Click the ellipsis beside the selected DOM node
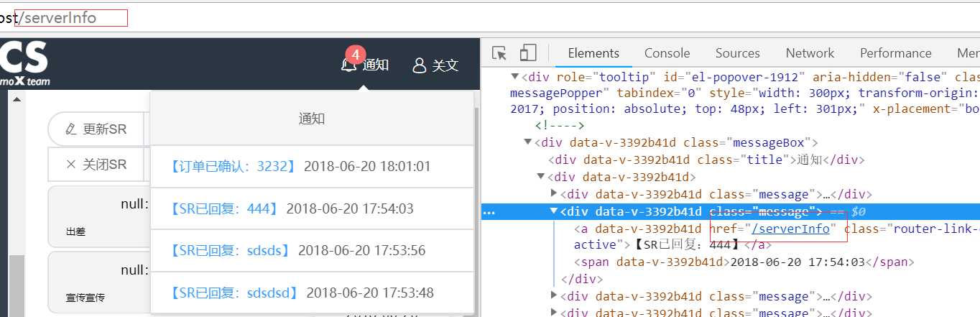The width and height of the screenshot is (980, 317). [489, 213]
